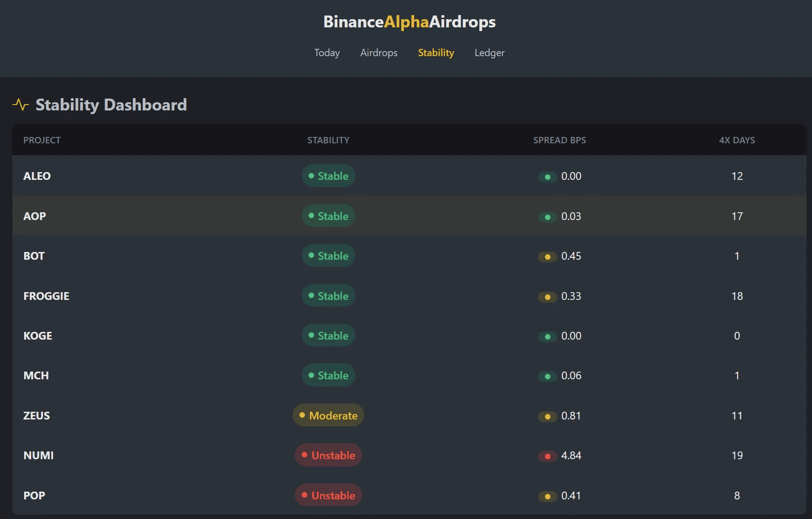Click the red spread indicator for NUMI
Image resolution: width=812 pixels, height=519 pixels.
pos(547,456)
